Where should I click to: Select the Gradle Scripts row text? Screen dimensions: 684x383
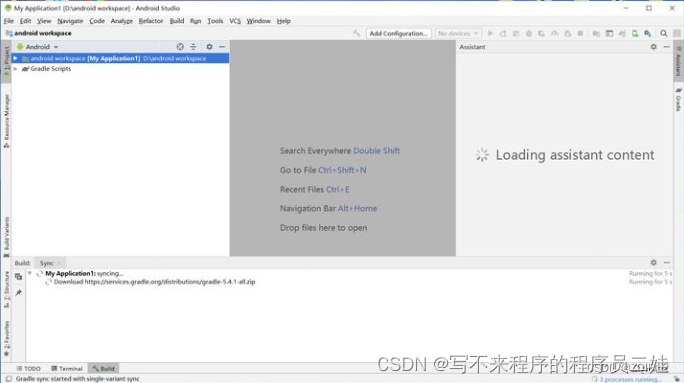(51, 68)
